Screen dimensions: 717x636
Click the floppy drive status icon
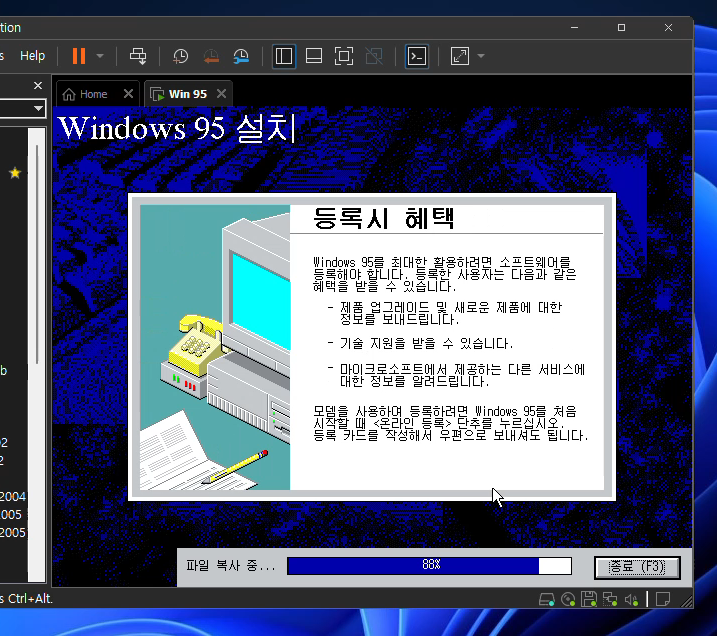coord(589,599)
